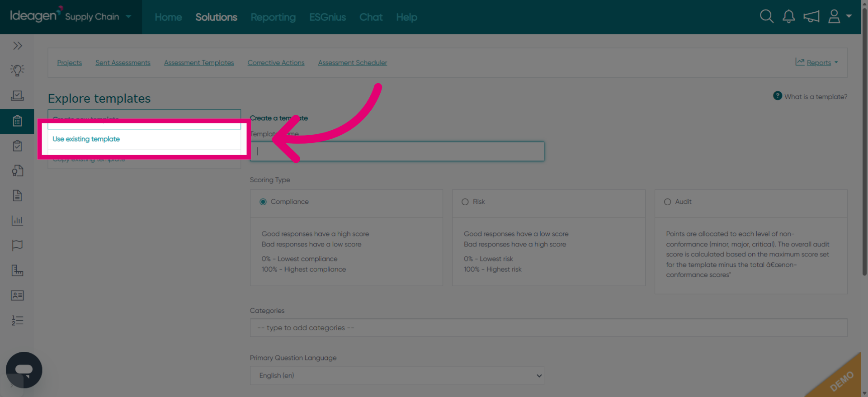Expand the Reports dropdown
The image size is (868, 397).
[x=816, y=62]
